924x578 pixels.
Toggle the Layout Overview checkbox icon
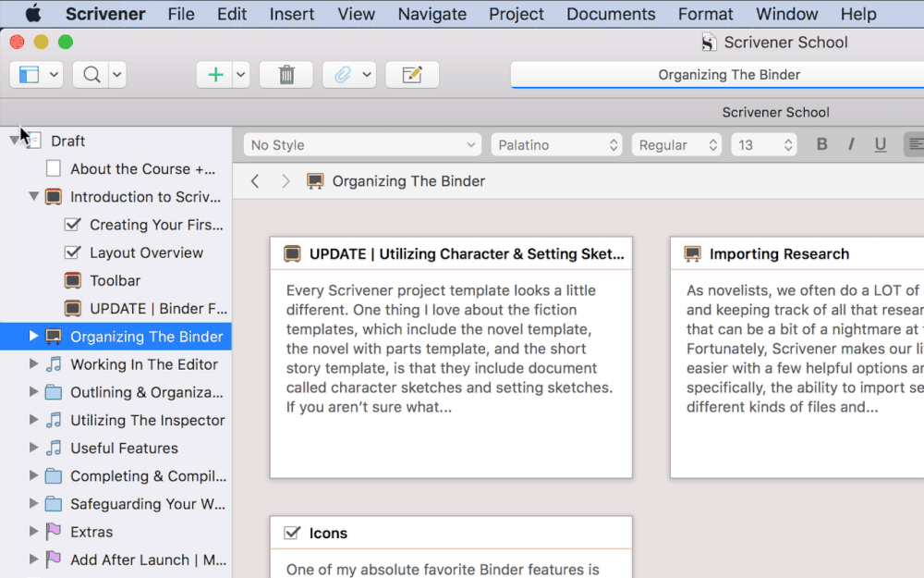pos(73,252)
